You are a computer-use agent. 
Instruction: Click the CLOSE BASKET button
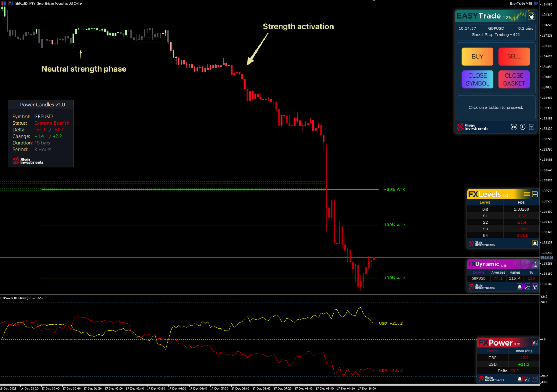514,79
